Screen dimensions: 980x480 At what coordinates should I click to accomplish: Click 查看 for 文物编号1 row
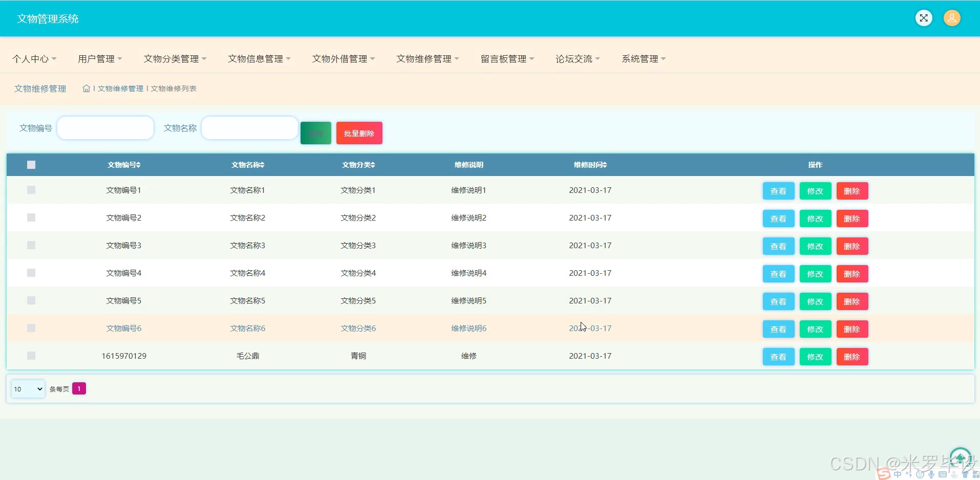pyautogui.click(x=778, y=191)
